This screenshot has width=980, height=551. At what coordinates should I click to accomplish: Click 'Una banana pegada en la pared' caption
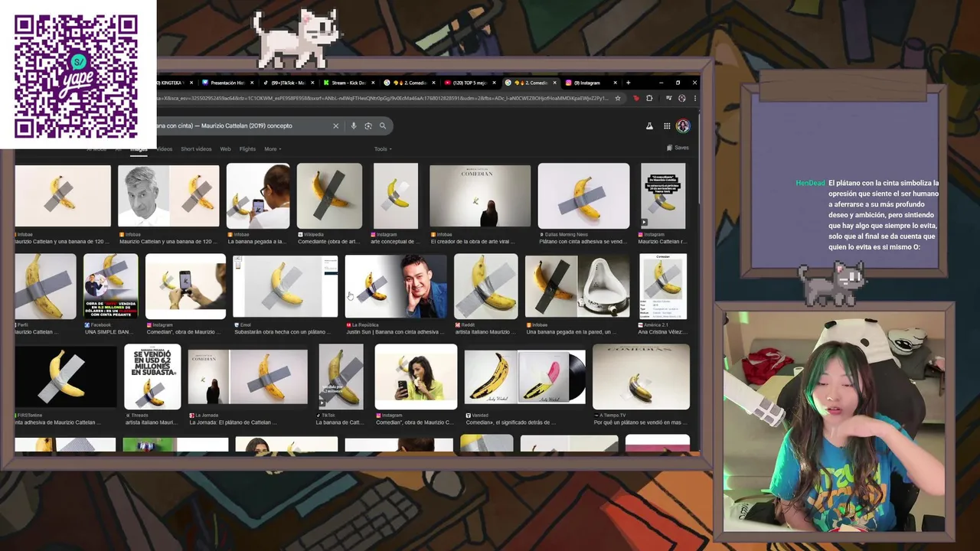click(x=570, y=332)
